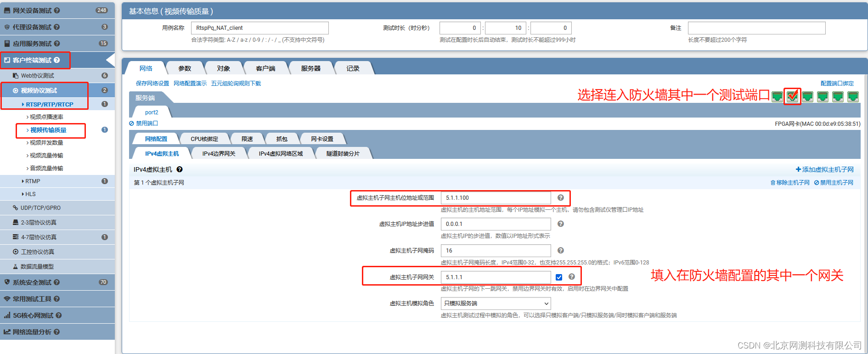The image size is (868, 354).
Task: Open 视频并发数量 tree item
Action: pos(46,143)
